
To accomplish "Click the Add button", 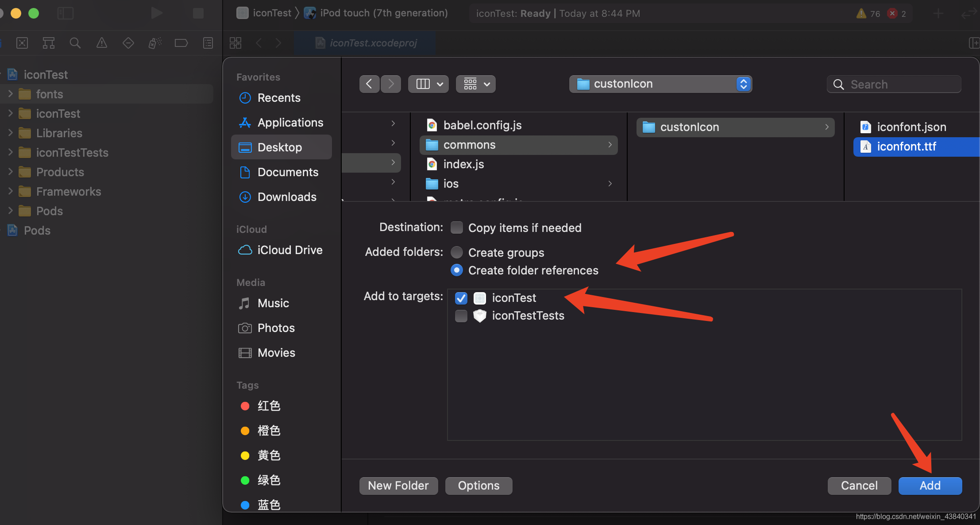I will tap(930, 486).
